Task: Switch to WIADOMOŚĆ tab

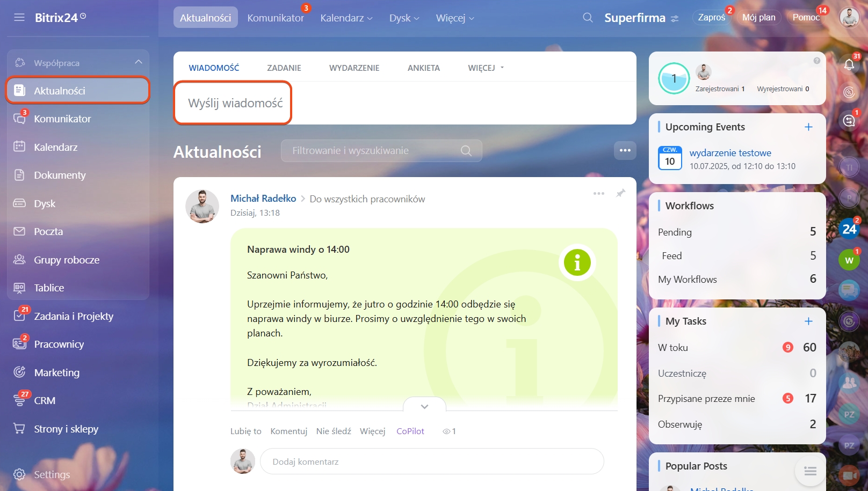Action: tap(214, 68)
